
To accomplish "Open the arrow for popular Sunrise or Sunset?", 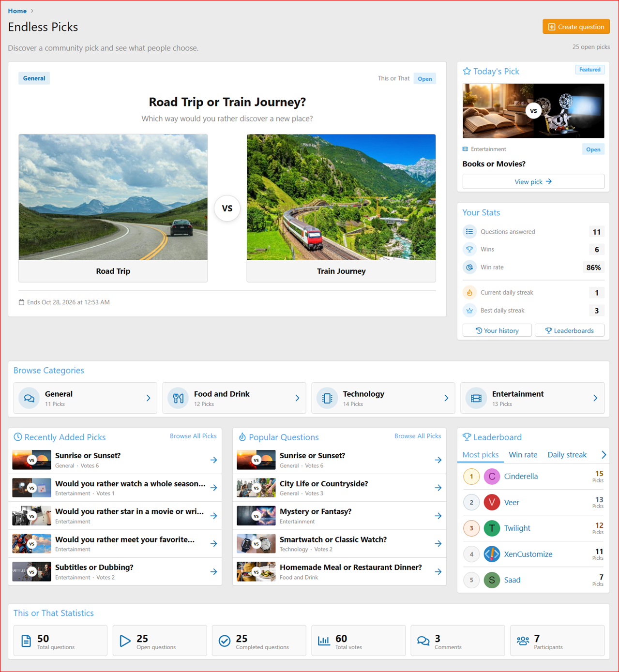I will (x=438, y=460).
